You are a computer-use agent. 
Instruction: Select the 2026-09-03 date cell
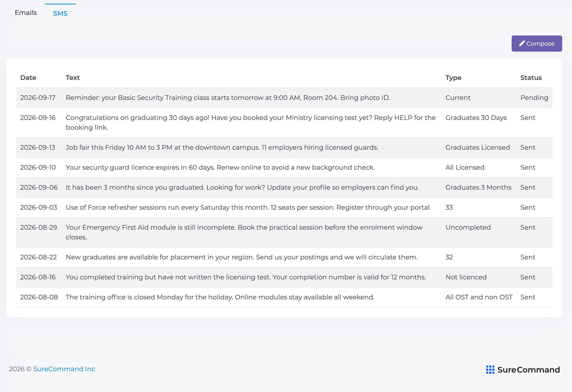tap(39, 207)
